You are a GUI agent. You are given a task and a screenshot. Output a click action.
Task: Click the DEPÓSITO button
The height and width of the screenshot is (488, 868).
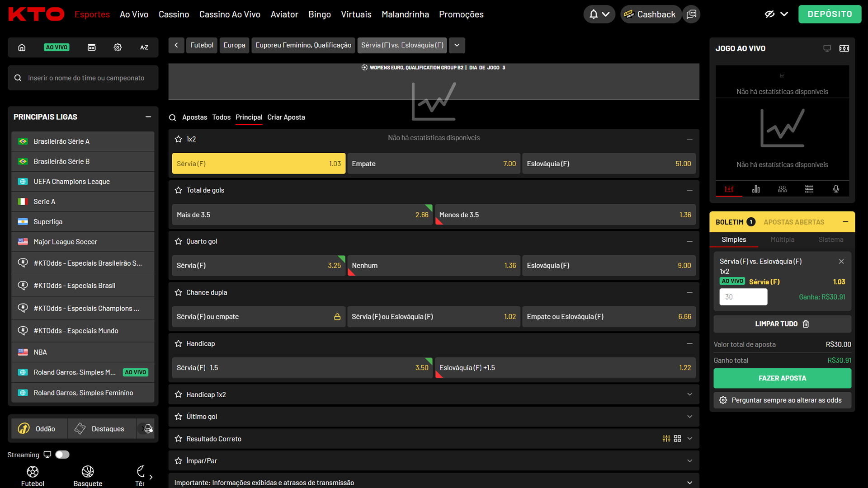point(830,14)
